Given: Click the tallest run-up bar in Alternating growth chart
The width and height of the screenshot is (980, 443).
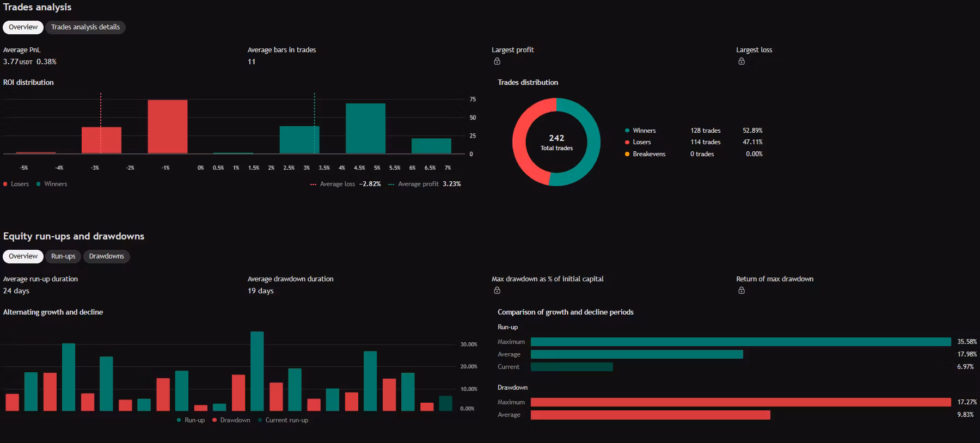Looking at the screenshot, I should 257,371.
